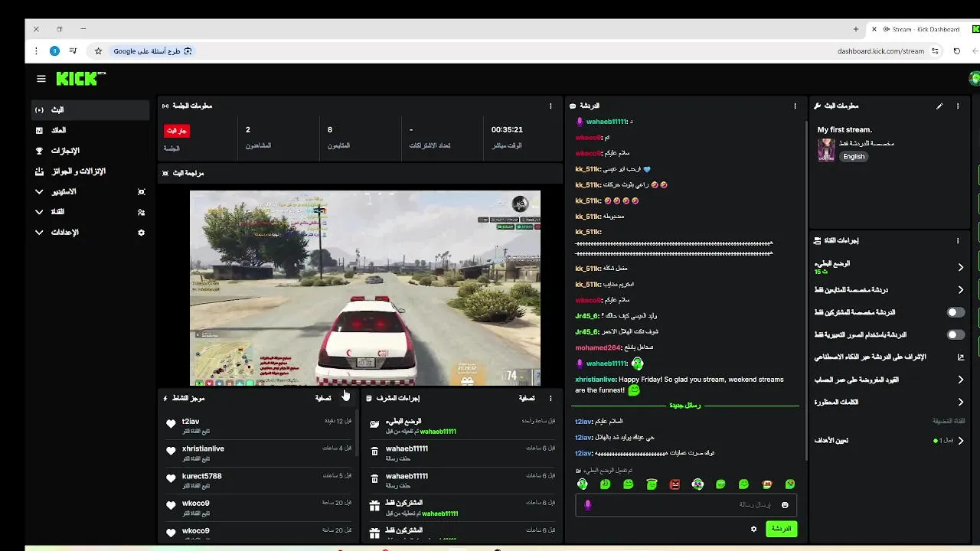
Task: Pick the red angry emote
Action: point(675,484)
